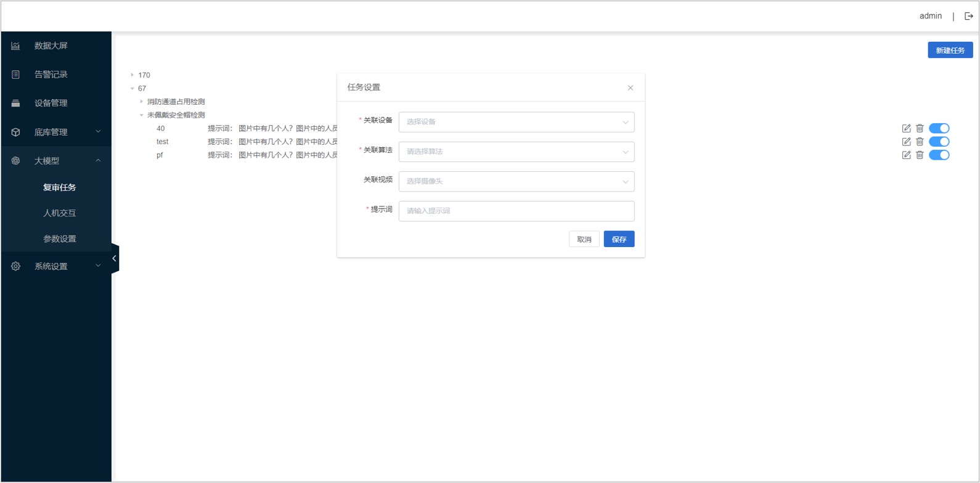The width and height of the screenshot is (980, 483).
Task: Open the 关联设备 dropdown
Action: pyautogui.click(x=517, y=122)
